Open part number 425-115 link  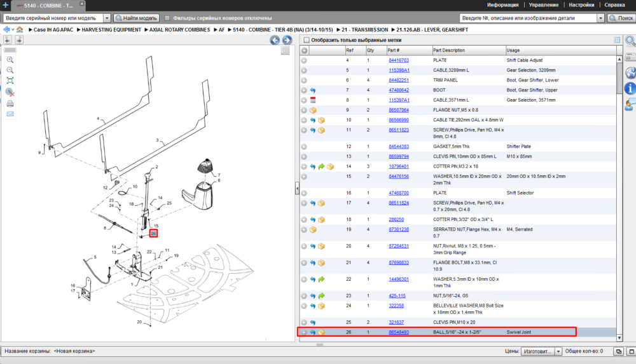point(397,296)
